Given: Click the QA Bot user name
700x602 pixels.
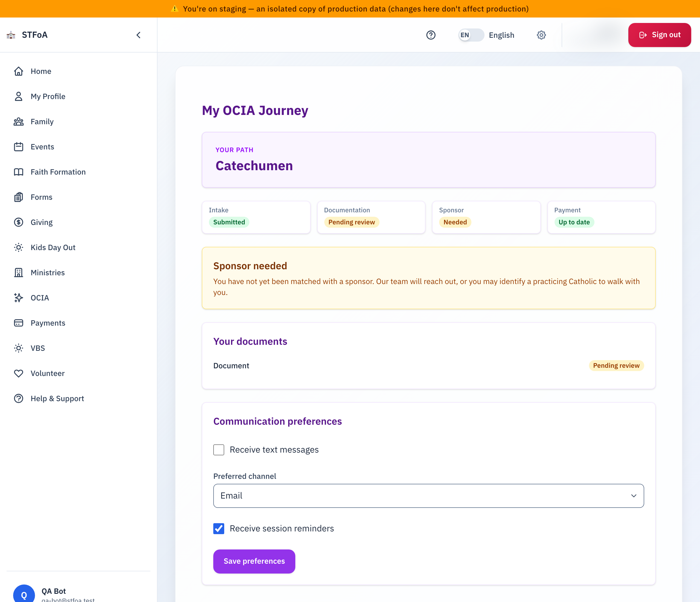Looking at the screenshot, I should click(54, 591).
